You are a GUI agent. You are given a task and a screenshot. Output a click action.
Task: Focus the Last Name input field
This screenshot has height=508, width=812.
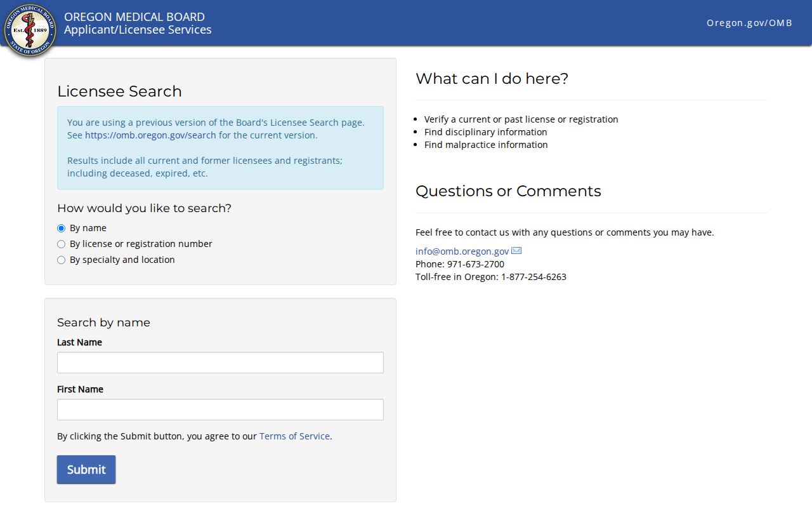click(x=220, y=363)
